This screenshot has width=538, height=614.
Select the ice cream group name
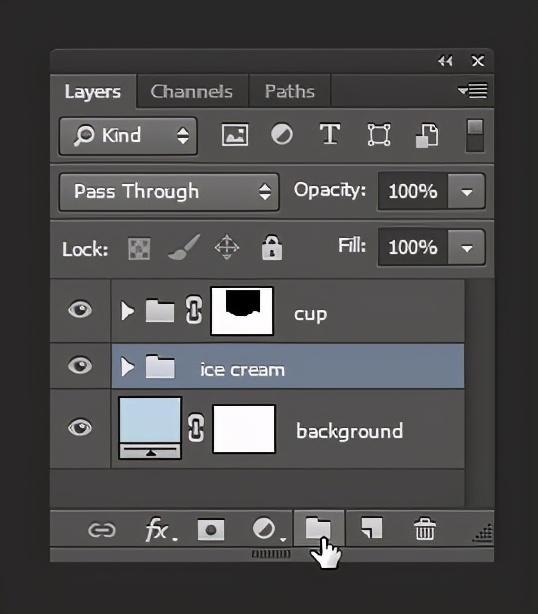point(242,370)
